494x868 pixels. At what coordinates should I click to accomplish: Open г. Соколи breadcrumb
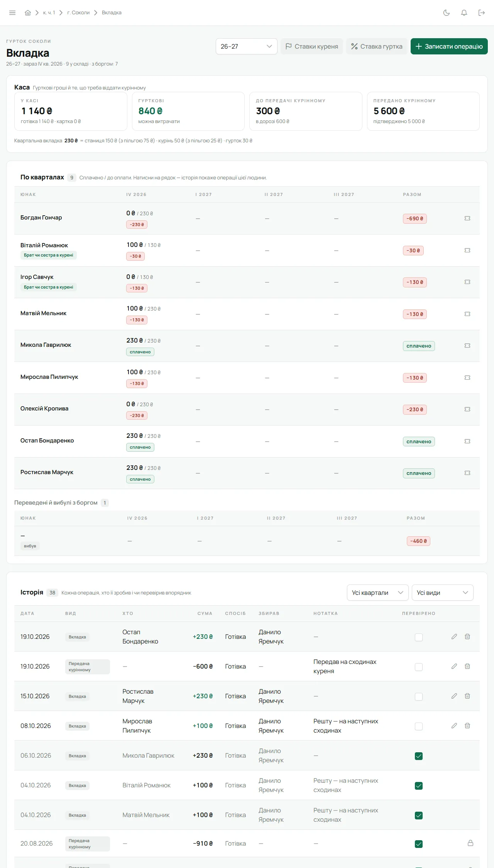point(78,13)
